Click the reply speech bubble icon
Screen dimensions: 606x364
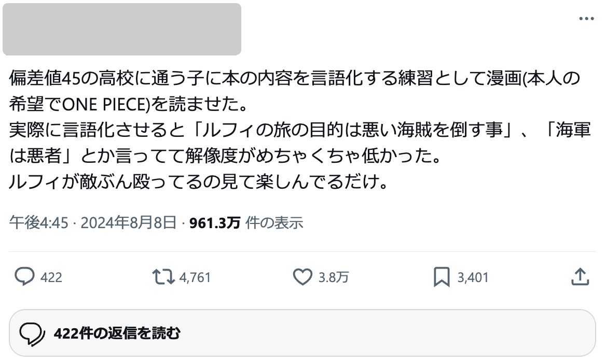coord(24,277)
